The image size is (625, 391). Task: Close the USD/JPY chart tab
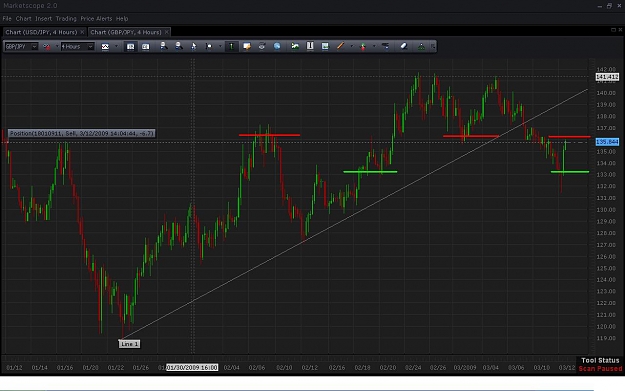tap(82, 32)
